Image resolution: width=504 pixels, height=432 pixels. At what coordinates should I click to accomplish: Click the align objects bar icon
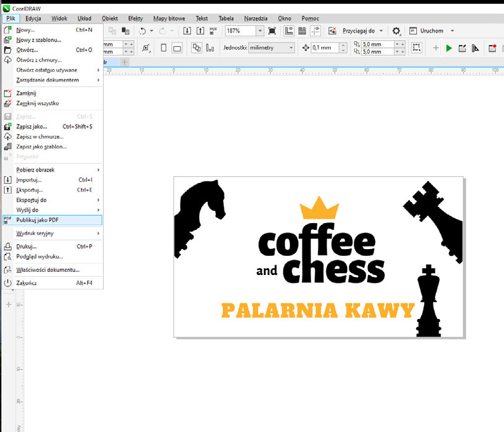click(x=210, y=48)
